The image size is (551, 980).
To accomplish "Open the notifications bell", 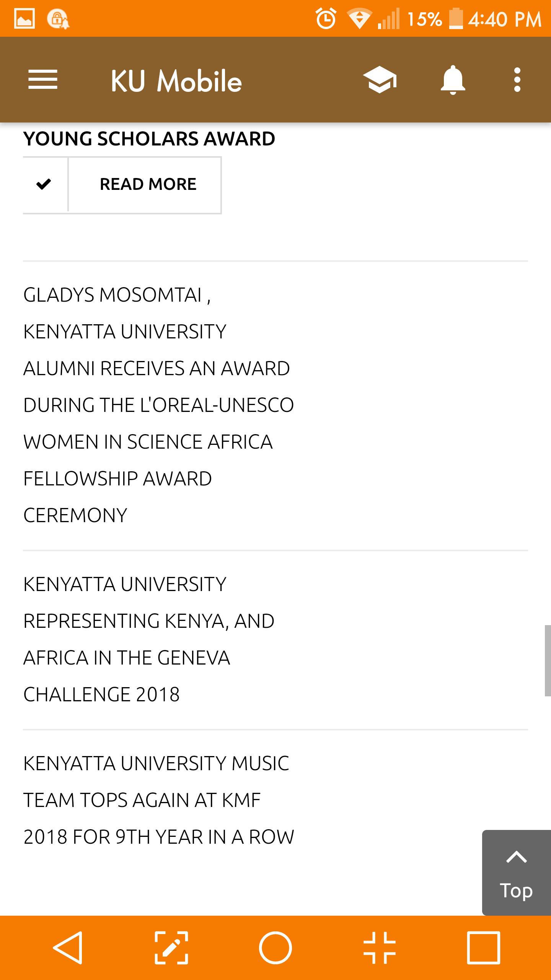I will pyautogui.click(x=453, y=80).
